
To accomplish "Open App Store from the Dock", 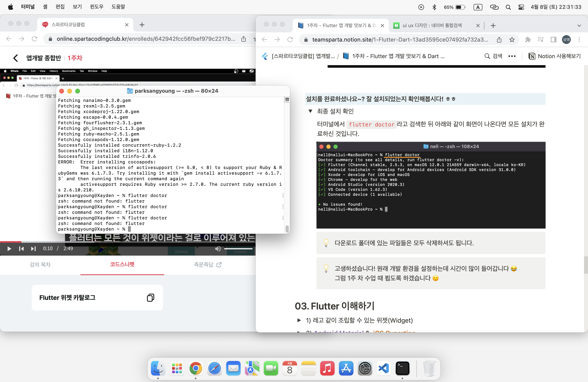I will 346,368.
